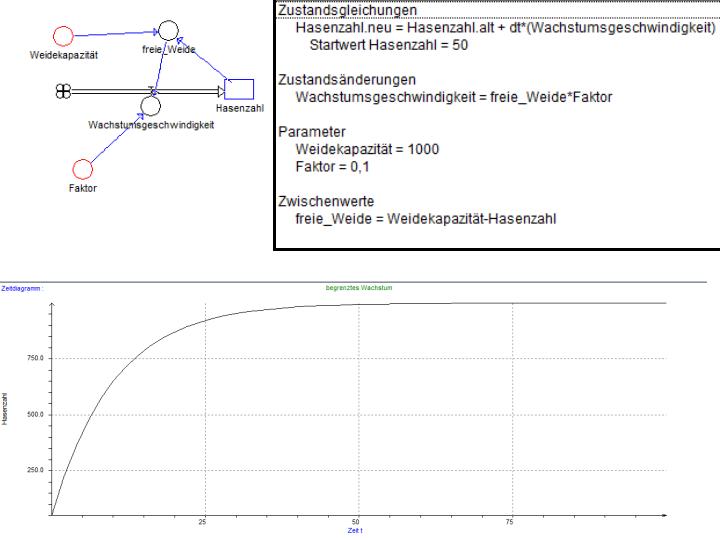Screen dimensions: 720x540
Task: Click the Weidekapazität = 1000 parameter line
Action: click(367, 148)
